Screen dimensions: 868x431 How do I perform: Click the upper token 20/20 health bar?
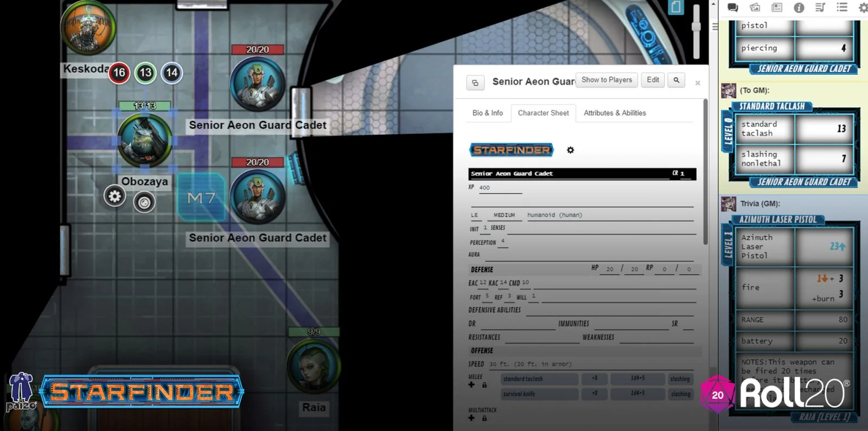pyautogui.click(x=258, y=49)
